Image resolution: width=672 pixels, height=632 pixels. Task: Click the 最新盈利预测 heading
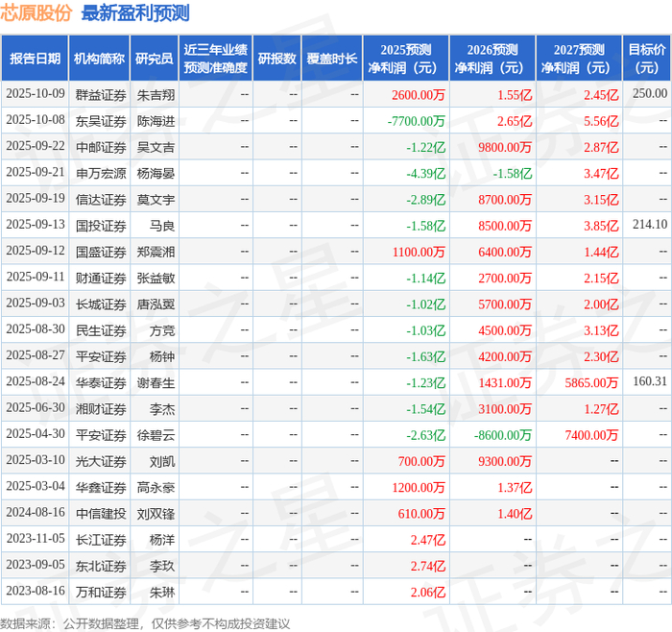(x=135, y=12)
